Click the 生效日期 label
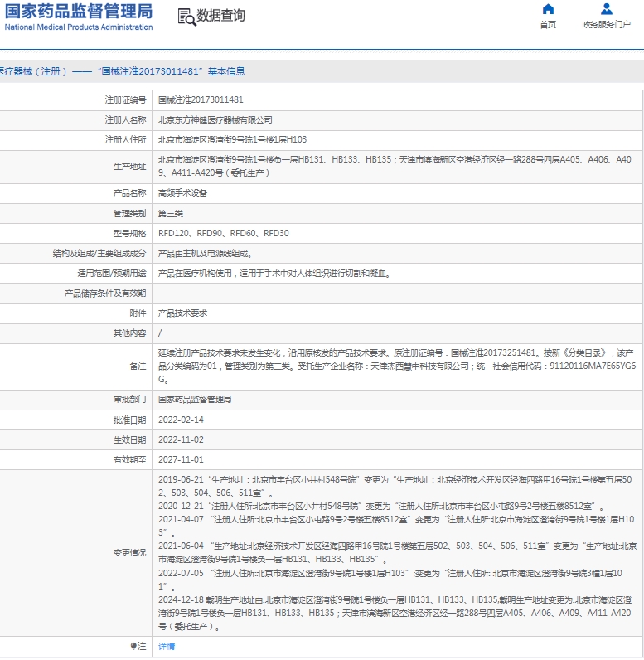This screenshot has width=644, height=660. coord(129,439)
